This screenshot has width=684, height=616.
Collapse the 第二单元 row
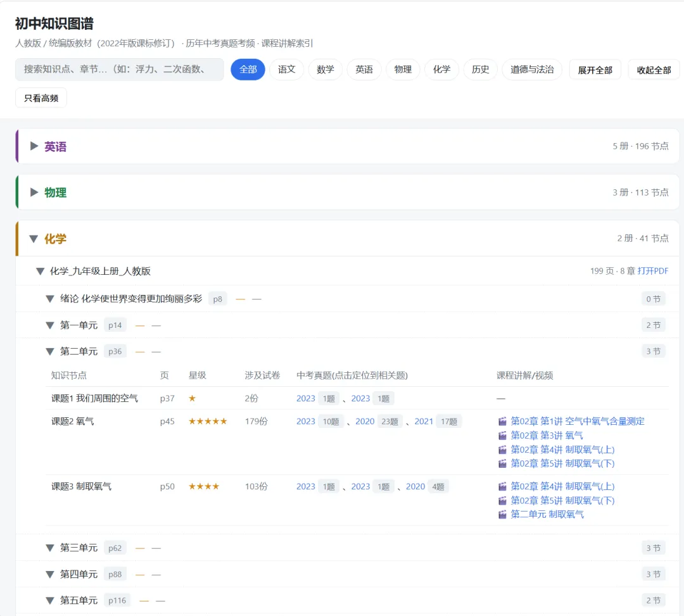coord(50,351)
